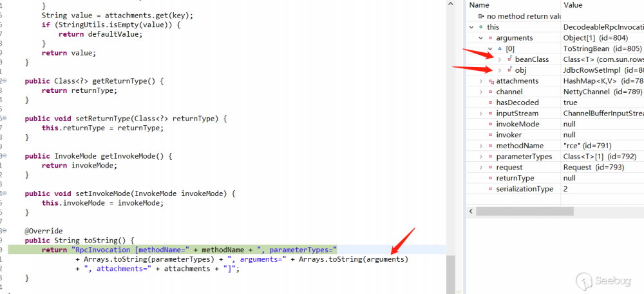Viewport: 644px width, 294px height.
Task: Click the field icon beside 'attachments'
Action: tap(491, 81)
